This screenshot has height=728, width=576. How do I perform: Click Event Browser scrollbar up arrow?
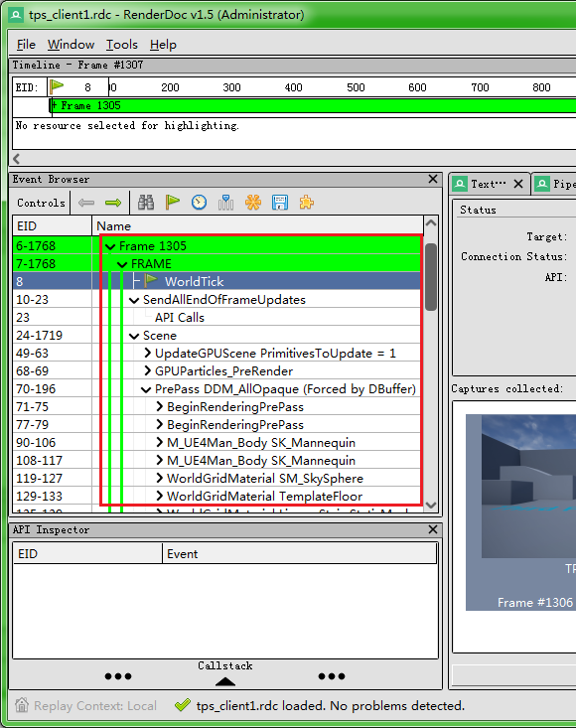click(x=431, y=223)
